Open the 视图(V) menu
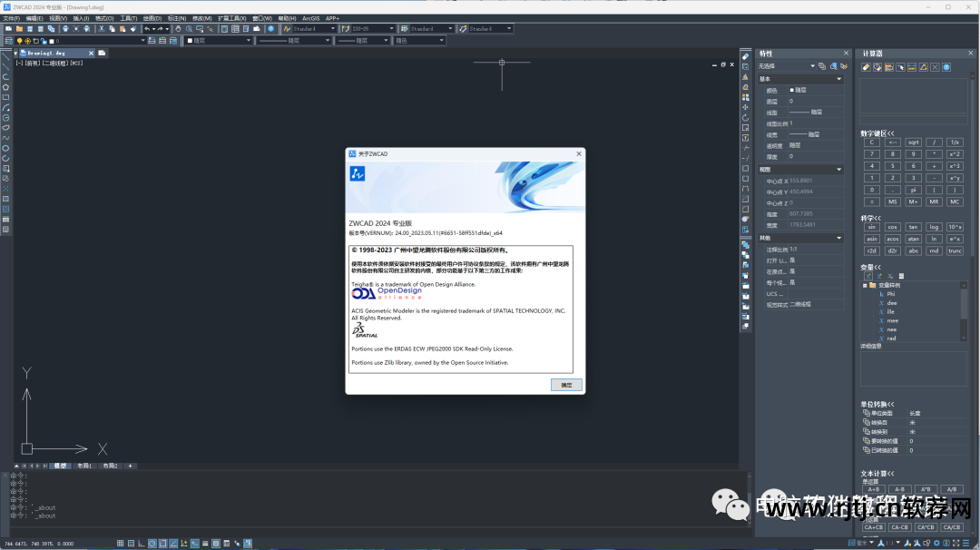 [x=58, y=18]
